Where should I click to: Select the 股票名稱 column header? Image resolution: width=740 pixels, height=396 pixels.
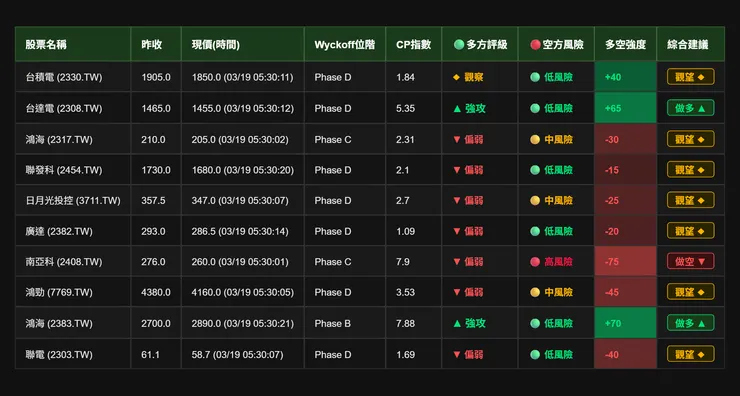click(73, 44)
